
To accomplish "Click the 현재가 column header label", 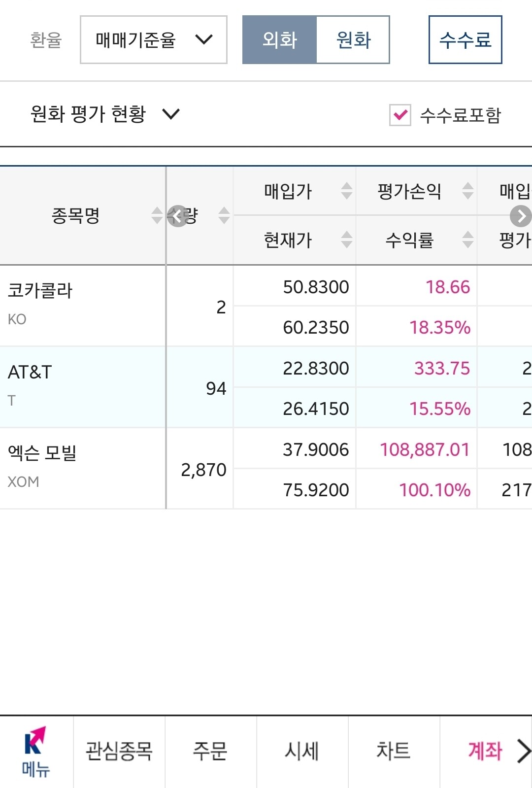I will point(288,240).
